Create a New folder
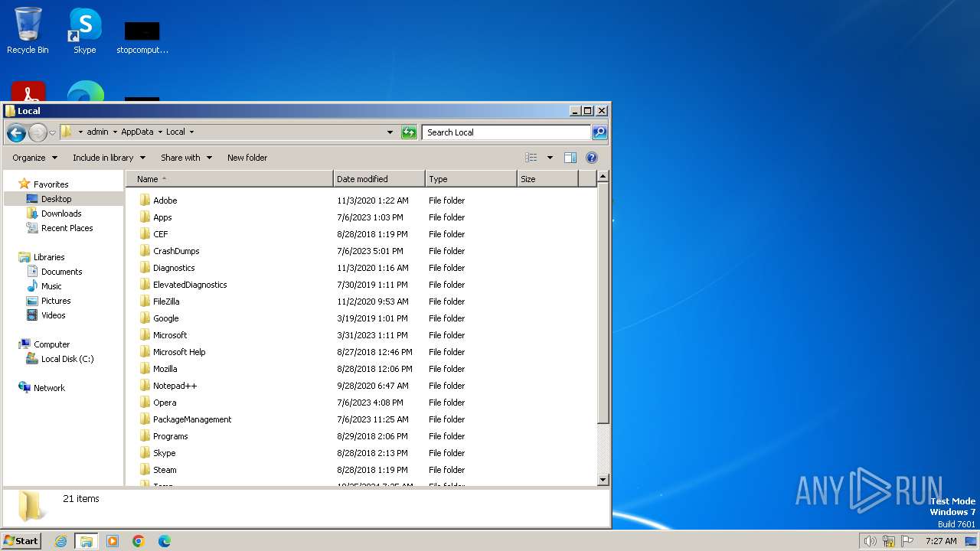Screen dimensions: 980x551 [x=247, y=158]
